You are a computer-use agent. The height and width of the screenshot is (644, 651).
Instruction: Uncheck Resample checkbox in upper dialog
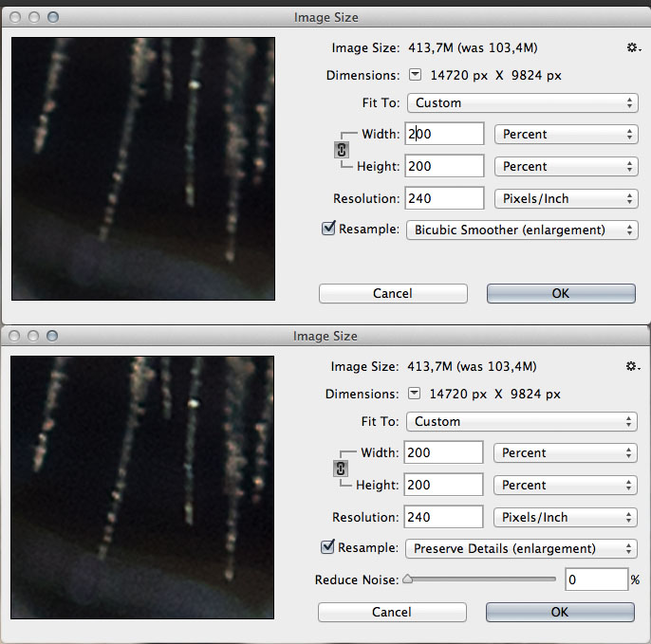(328, 229)
